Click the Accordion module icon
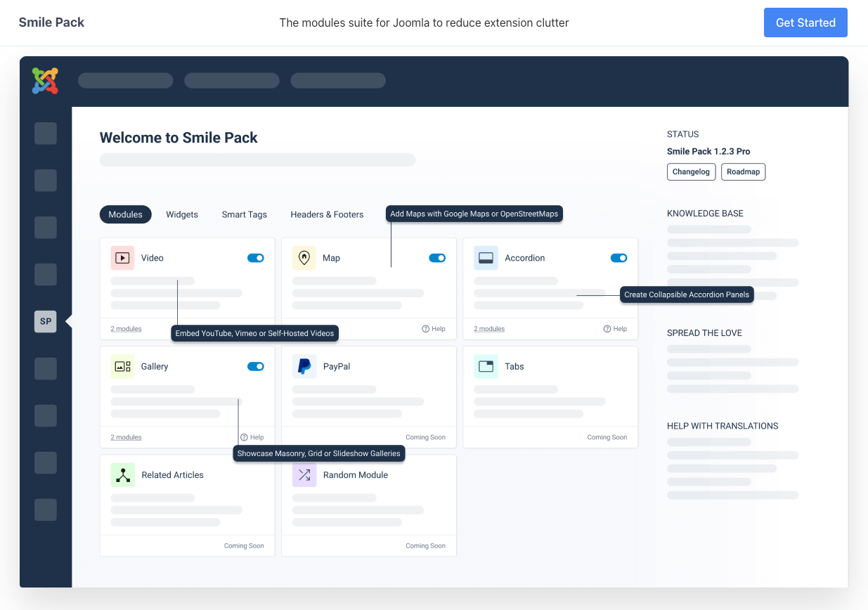Viewport: 868px width, 610px height. (x=486, y=258)
